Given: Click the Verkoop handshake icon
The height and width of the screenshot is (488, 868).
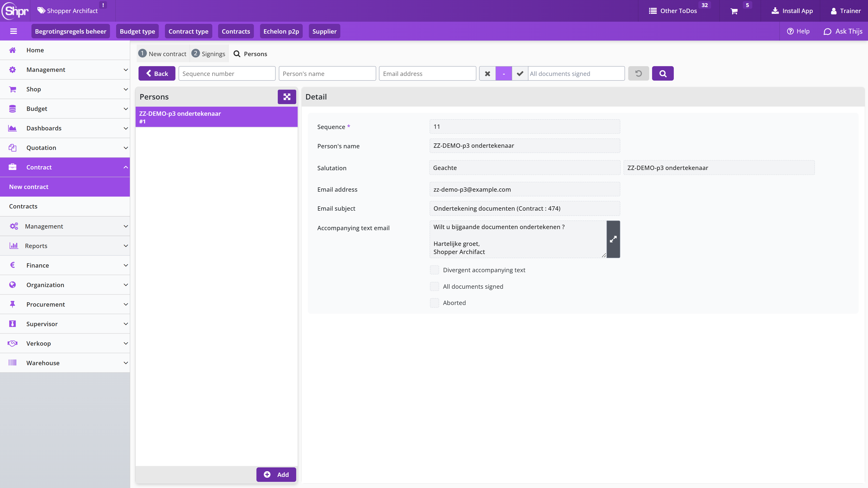Looking at the screenshot, I should 12,343.
